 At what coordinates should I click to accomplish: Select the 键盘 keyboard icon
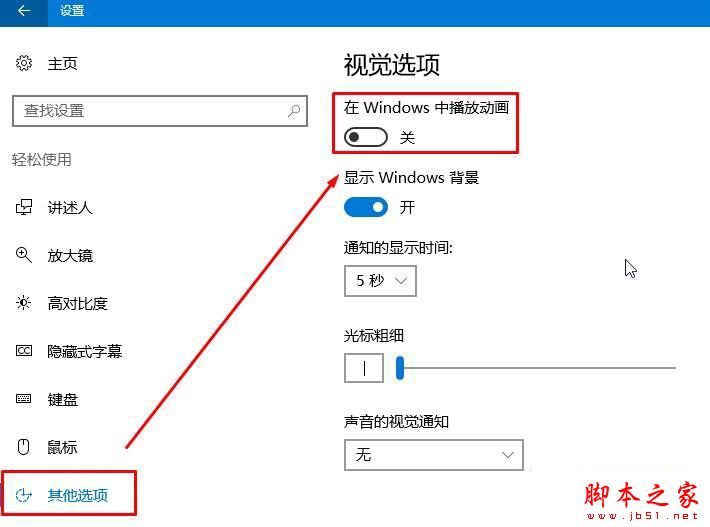[24, 399]
